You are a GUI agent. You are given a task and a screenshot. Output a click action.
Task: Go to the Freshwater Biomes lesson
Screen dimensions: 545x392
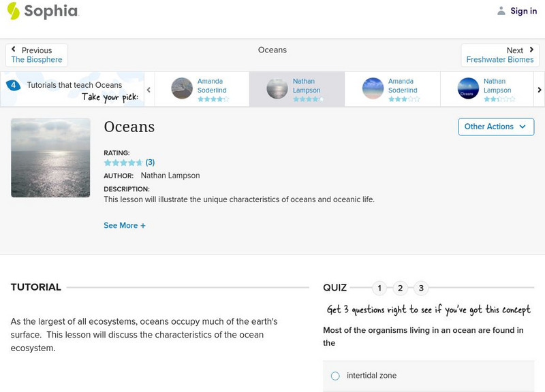[499, 59]
